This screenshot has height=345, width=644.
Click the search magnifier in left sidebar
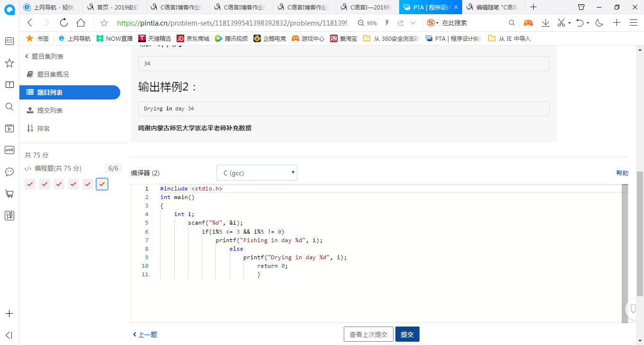point(9,107)
